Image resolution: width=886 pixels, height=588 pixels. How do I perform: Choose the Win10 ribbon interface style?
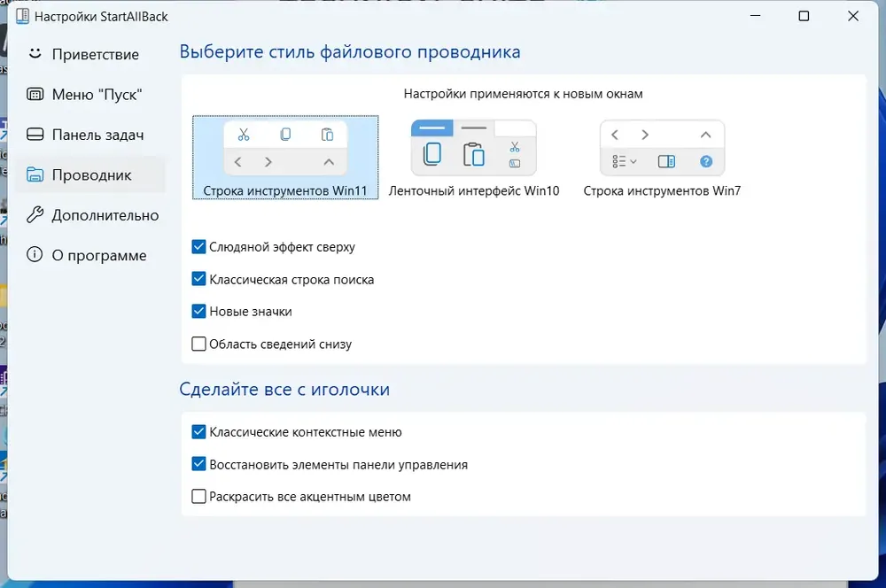[x=473, y=158]
